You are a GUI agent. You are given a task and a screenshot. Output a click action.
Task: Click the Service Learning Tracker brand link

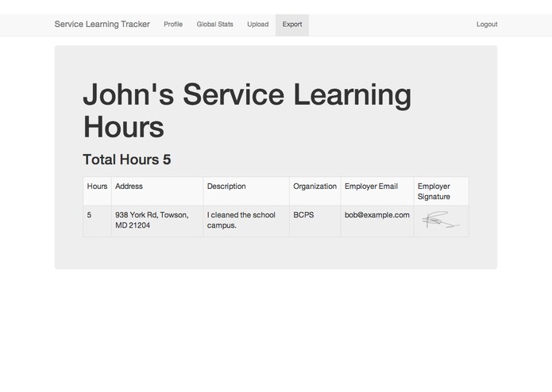(102, 25)
